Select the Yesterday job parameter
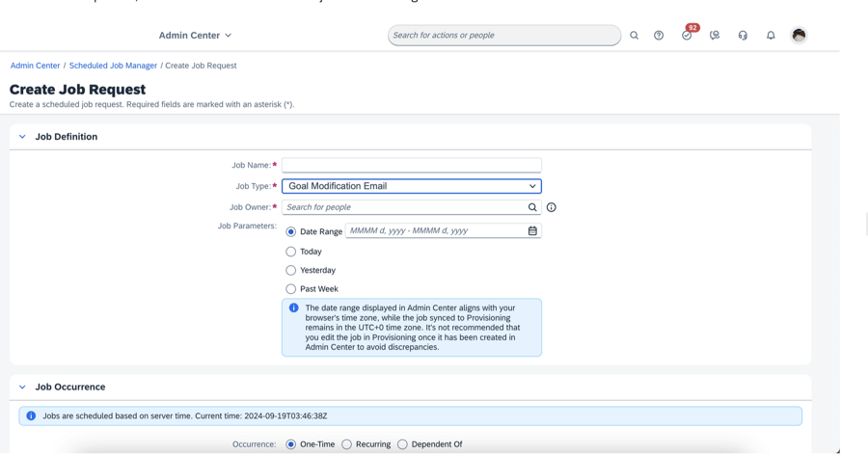This screenshot has height=454, width=868. tap(291, 271)
